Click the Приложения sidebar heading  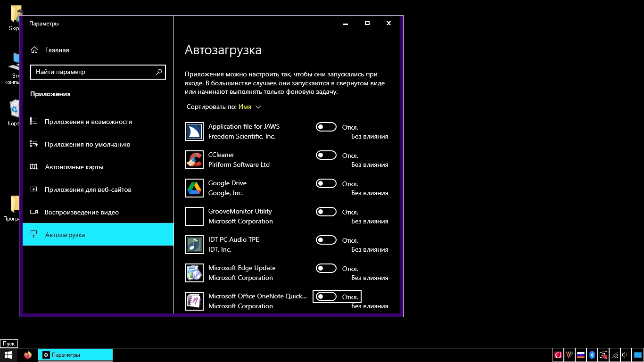coord(50,94)
